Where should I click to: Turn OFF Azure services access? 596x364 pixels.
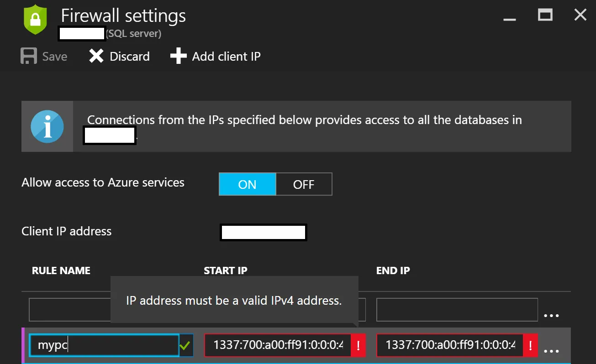304,184
